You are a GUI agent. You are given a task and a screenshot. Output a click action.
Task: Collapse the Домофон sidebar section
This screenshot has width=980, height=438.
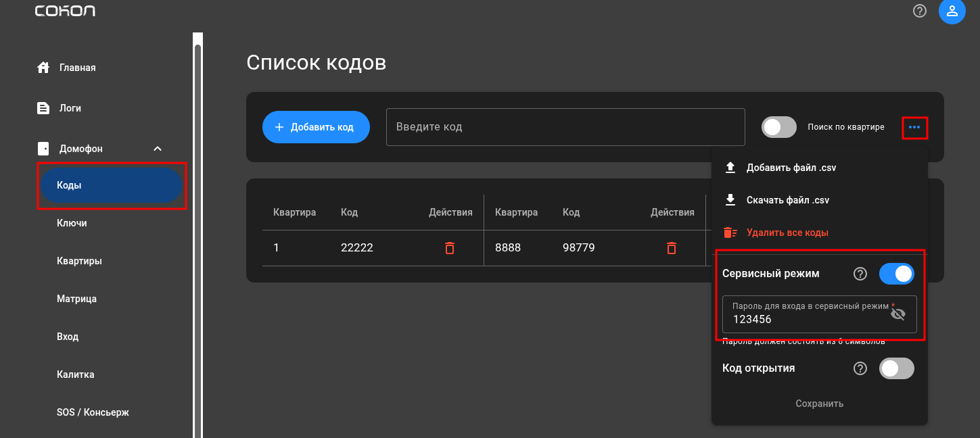(158, 149)
